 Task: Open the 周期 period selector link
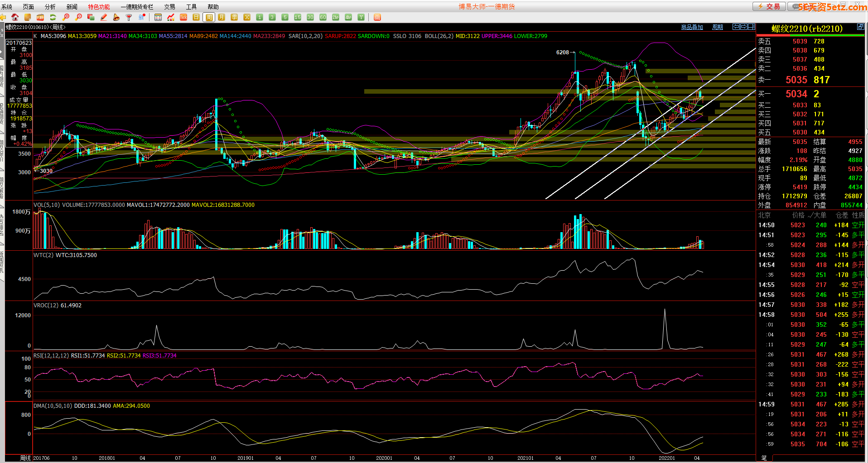(x=718, y=27)
